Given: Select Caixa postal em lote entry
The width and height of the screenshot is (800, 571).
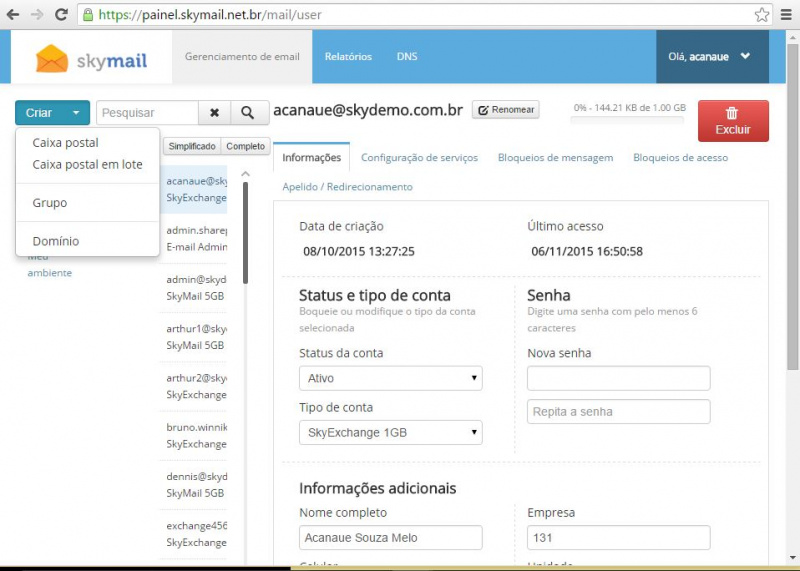Looking at the screenshot, I should click(x=88, y=165).
